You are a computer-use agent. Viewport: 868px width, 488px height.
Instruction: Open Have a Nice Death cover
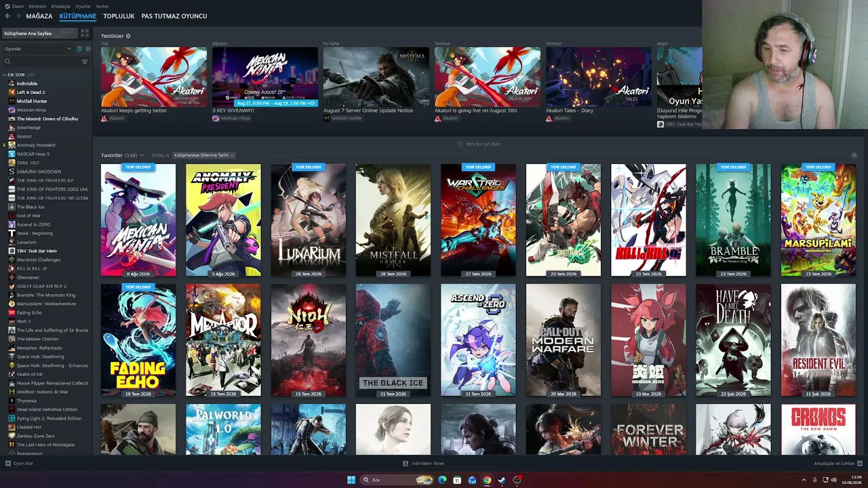(733, 340)
